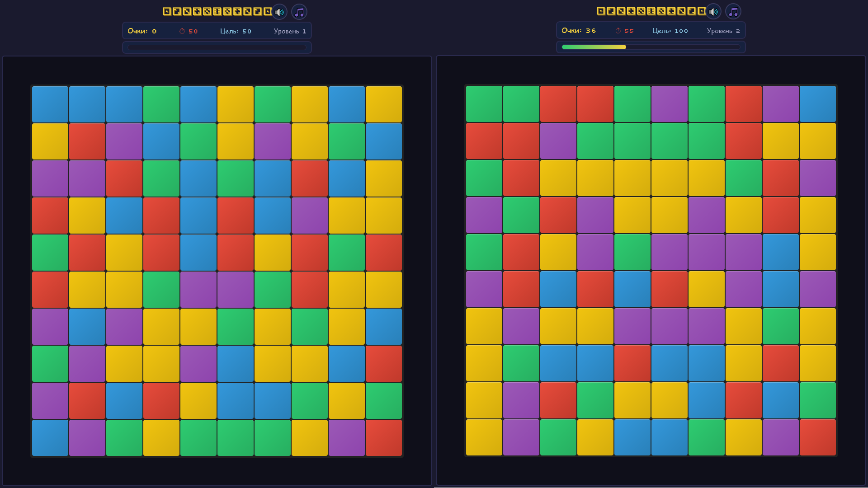Image resolution: width=868 pixels, height=488 pixels.
Task: Toggle music note button in right game
Action: (x=733, y=12)
